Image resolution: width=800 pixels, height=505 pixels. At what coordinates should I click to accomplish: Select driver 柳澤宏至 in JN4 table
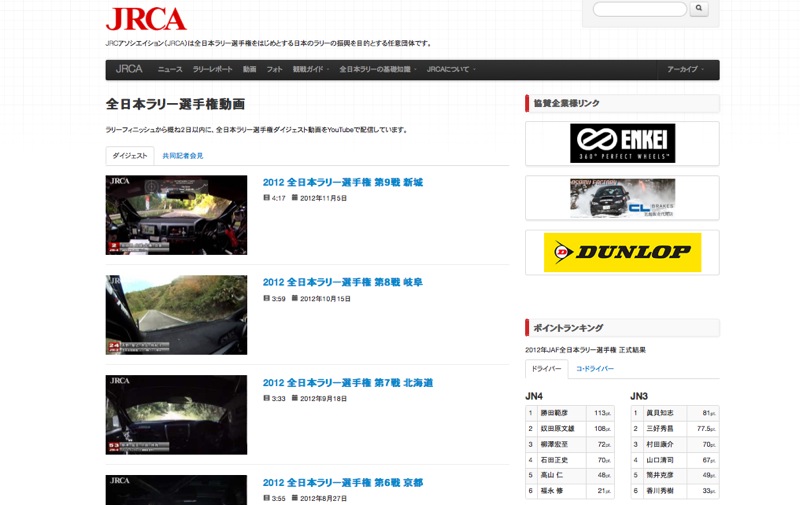(x=554, y=444)
